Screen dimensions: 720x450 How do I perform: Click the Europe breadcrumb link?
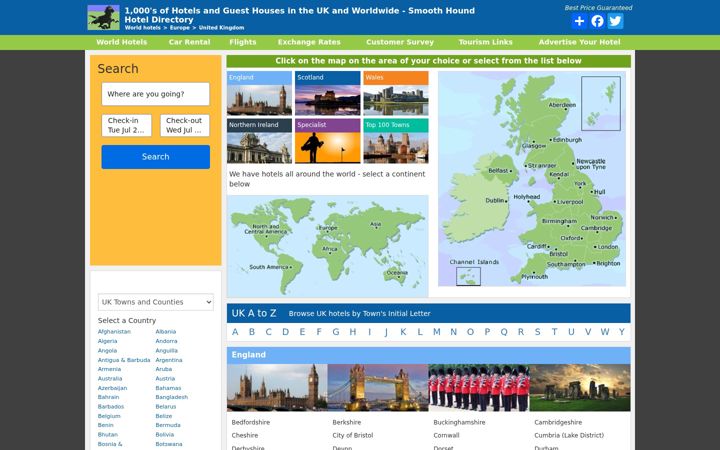coord(180,28)
